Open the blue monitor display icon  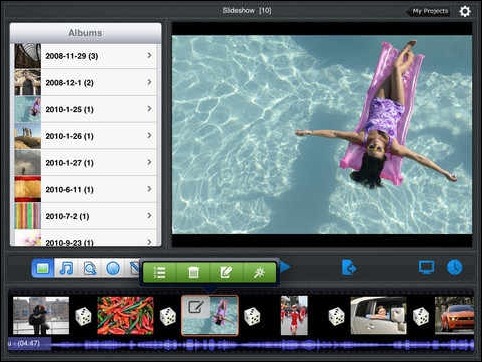click(x=426, y=267)
